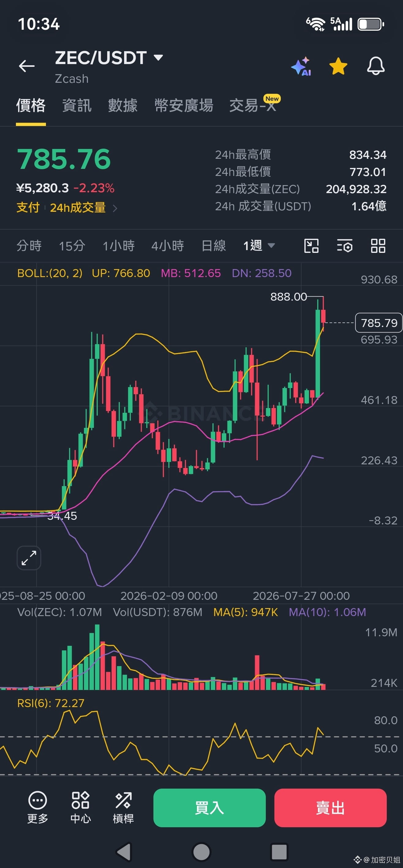This screenshot has width=403, height=868.
Task: Tap the 24h最低價 value 773.01
Action: 368,172
